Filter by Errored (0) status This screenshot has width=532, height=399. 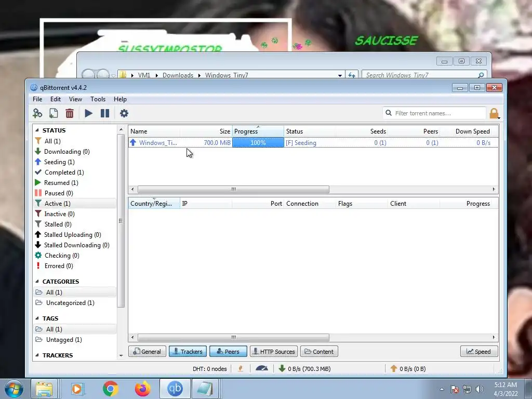pyautogui.click(x=75, y=266)
